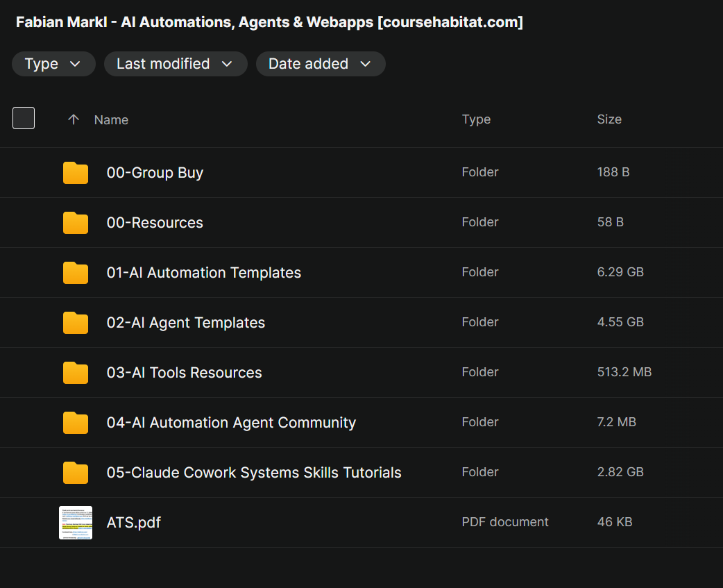
Task: Open the 01-AI Automation Templates folder icon
Action: coord(76,273)
